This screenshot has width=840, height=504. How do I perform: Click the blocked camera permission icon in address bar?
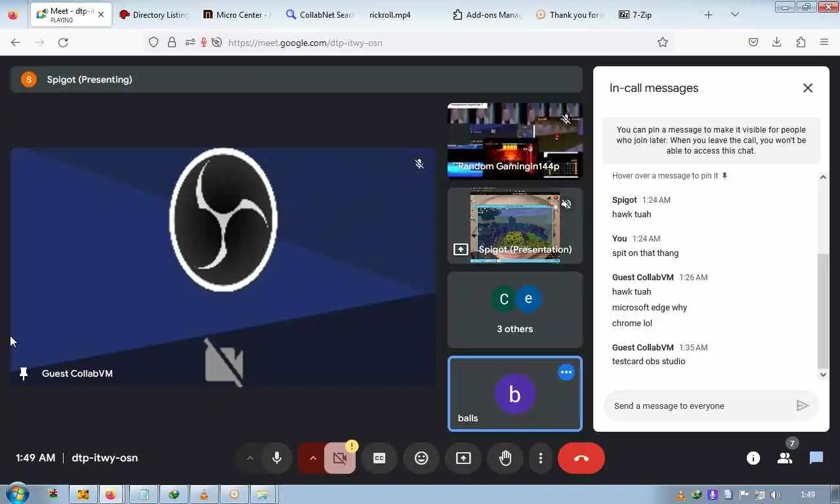coord(217,42)
